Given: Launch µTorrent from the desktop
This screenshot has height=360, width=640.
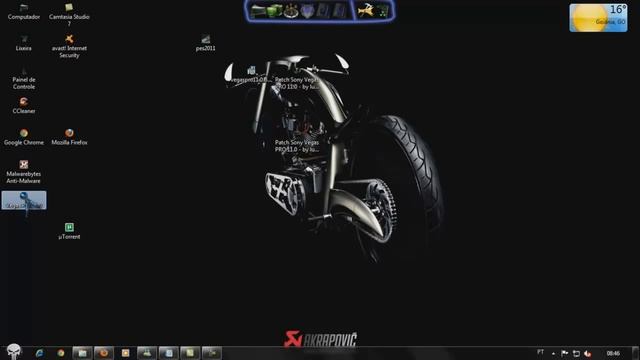Looking at the screenshot, I should [x=69, y=231].
